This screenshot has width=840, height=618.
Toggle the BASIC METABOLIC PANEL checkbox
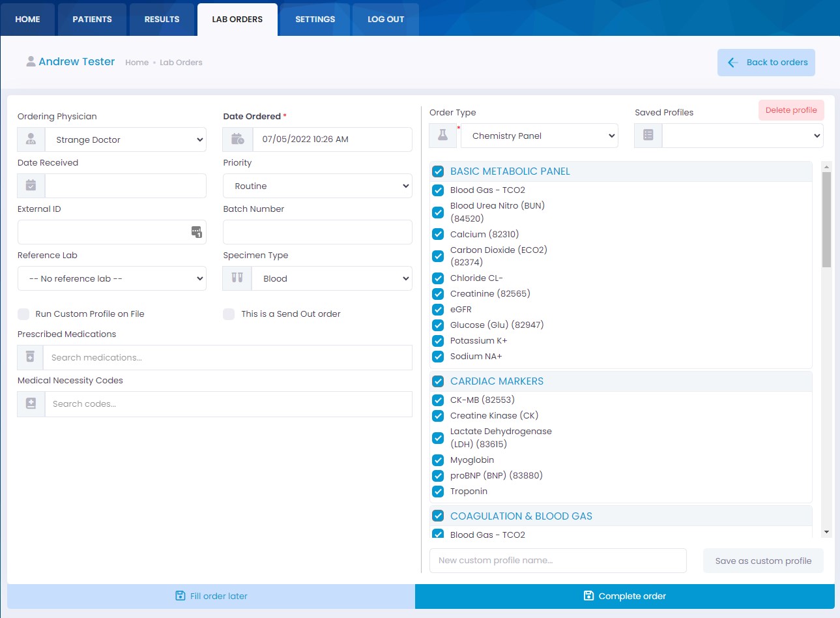point(438,171)
